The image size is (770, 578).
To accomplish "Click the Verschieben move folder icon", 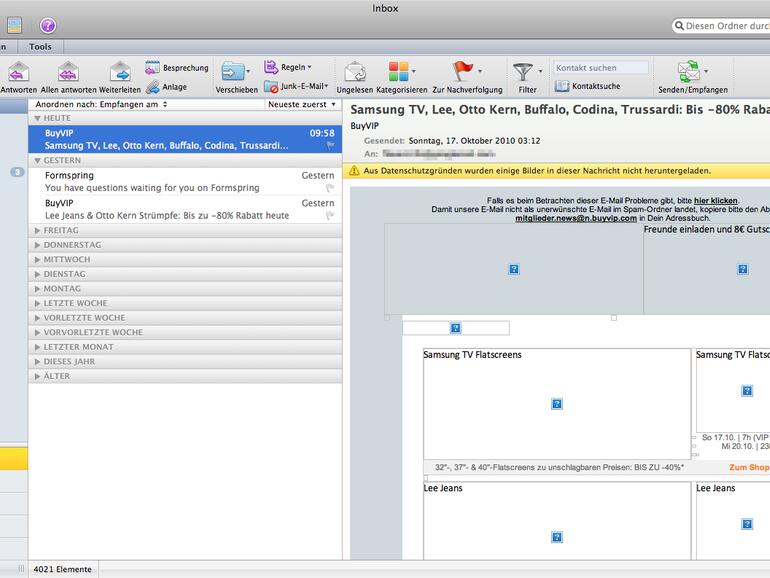I will point(232,72).
